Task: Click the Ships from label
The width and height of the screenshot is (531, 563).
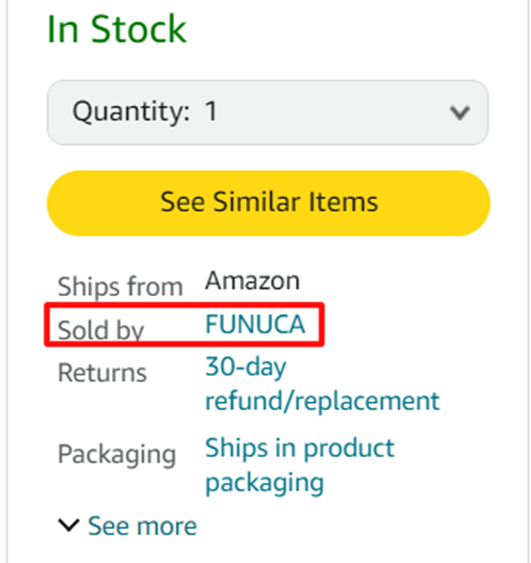Action: 120,287
